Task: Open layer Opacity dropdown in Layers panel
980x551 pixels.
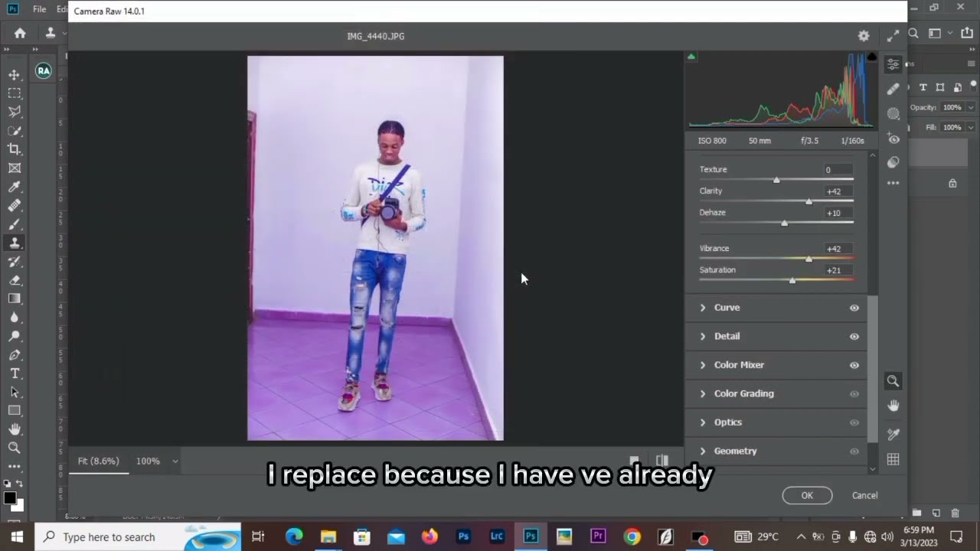Action: tap(971, 108)
